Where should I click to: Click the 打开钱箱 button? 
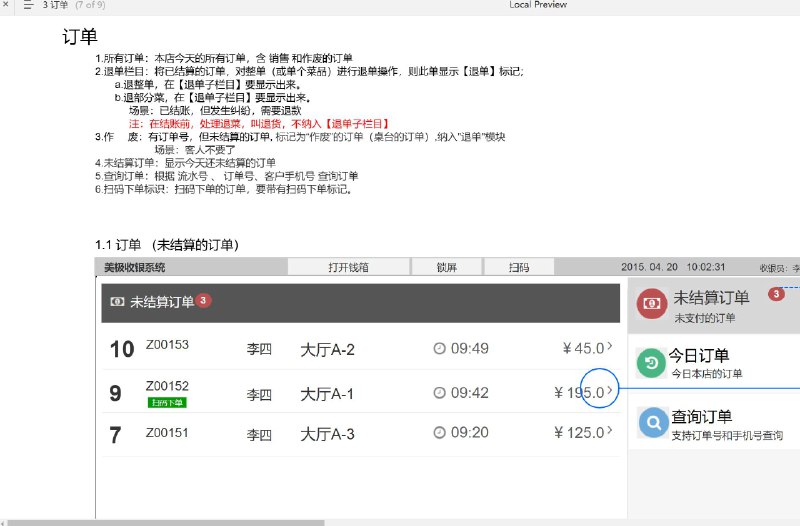(x=348, y=267)
